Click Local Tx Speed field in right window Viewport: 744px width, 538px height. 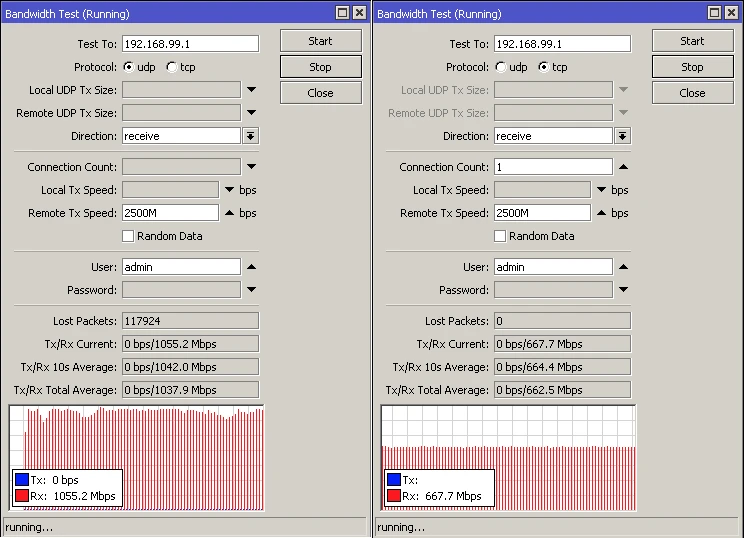point(542,190)
